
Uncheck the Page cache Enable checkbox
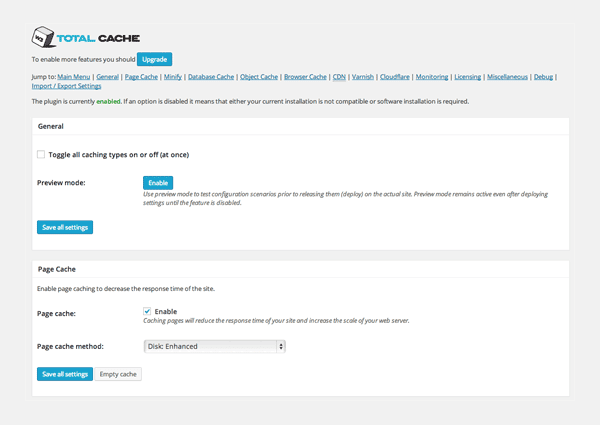(147, 311)
